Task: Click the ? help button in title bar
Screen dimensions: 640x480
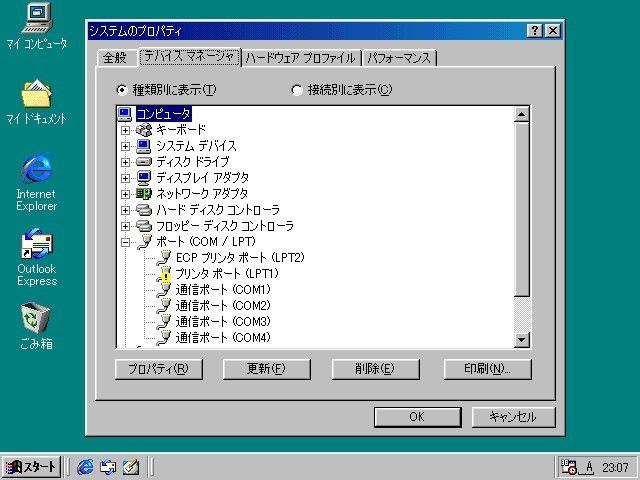Action: [x=535, y=31]
